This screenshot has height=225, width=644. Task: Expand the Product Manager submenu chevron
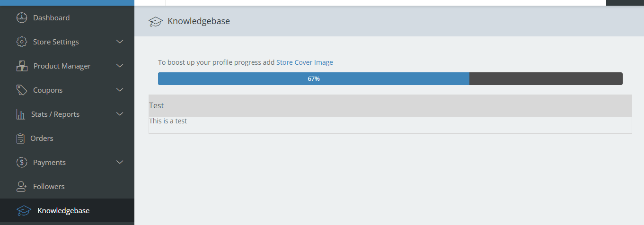pos(120,66)
